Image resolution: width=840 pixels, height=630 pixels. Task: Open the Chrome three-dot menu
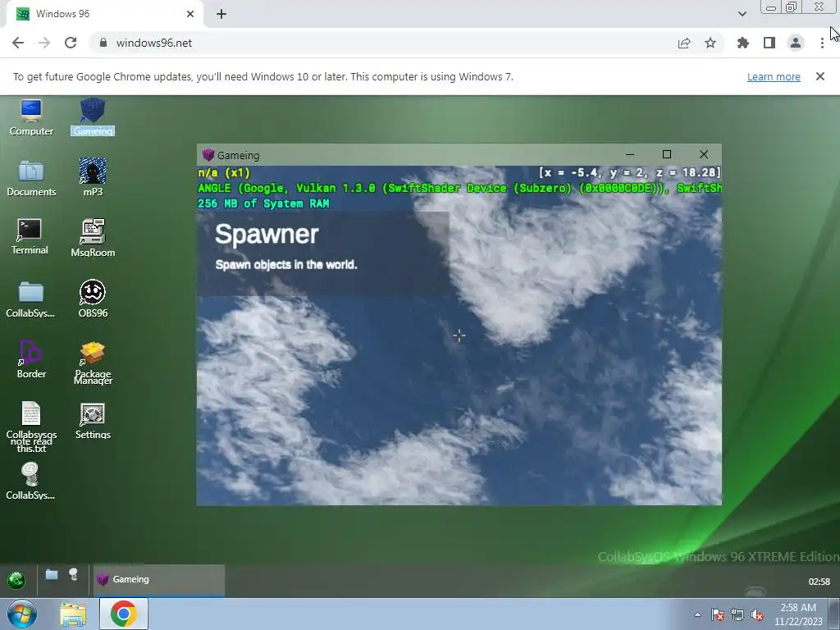(822, 43)
